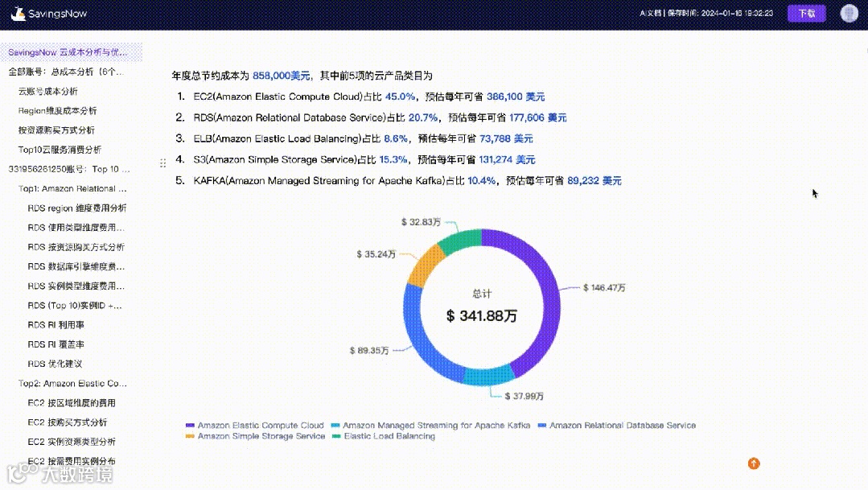Click the 45.0% EC2 percentage
Screen dimensions: 868x490
click(x=400, y=97)
